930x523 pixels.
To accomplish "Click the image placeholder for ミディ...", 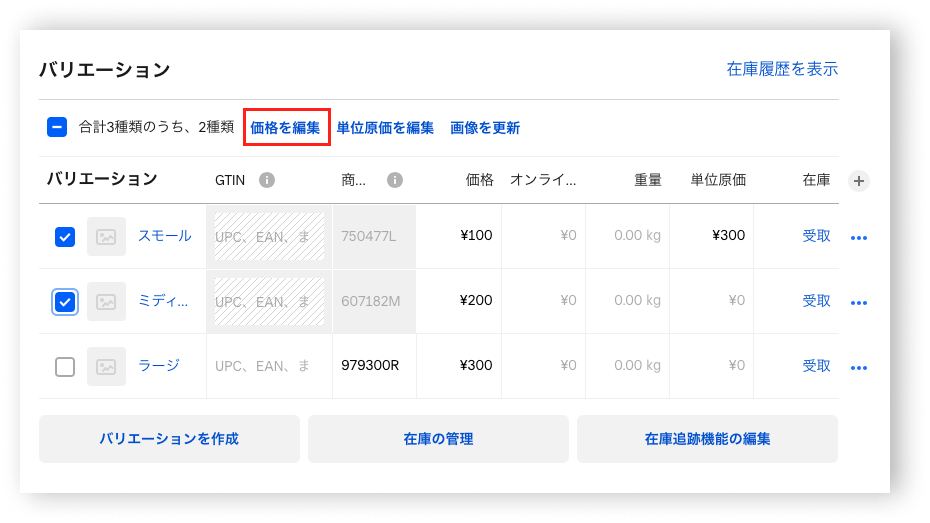I will click(x=107, y=302).
